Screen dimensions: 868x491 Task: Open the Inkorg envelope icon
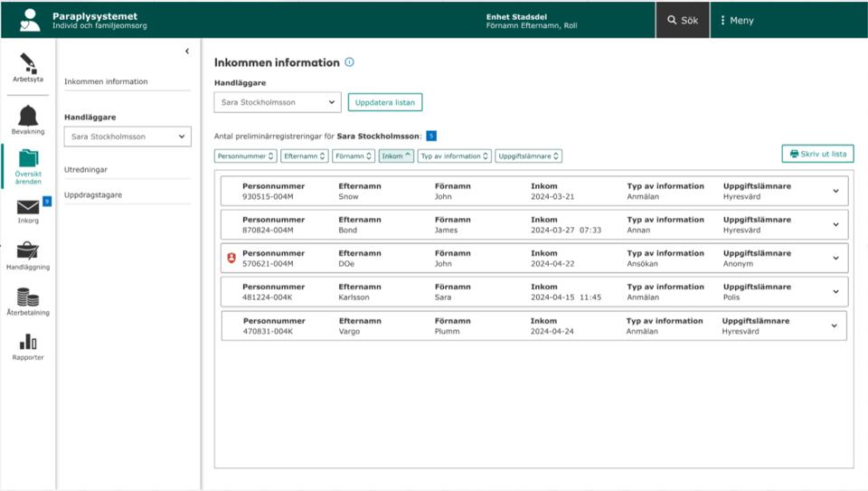coord(28,207)
